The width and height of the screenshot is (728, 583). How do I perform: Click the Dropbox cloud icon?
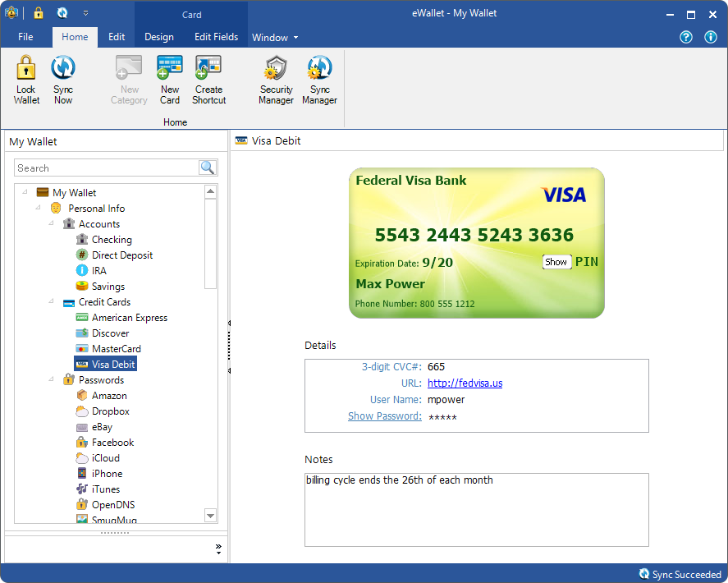[82, 411]
